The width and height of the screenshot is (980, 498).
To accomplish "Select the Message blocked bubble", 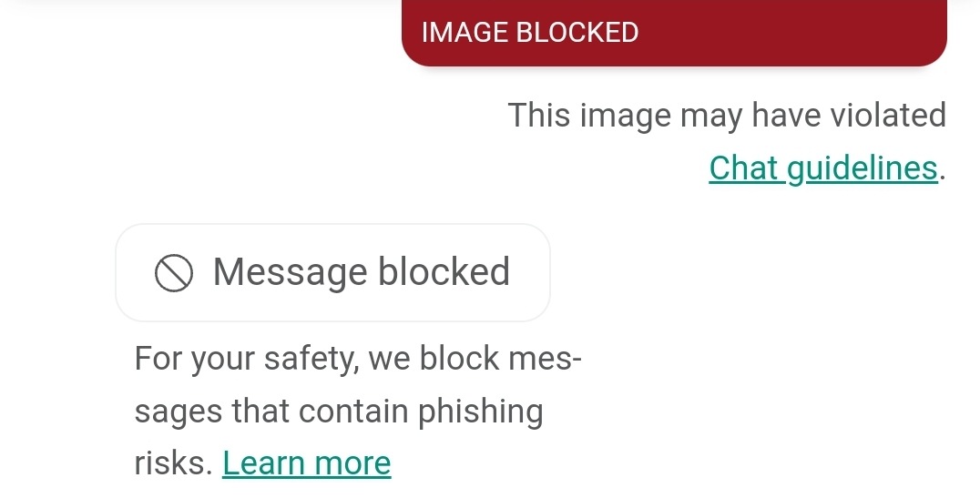I will coord(332,272).
